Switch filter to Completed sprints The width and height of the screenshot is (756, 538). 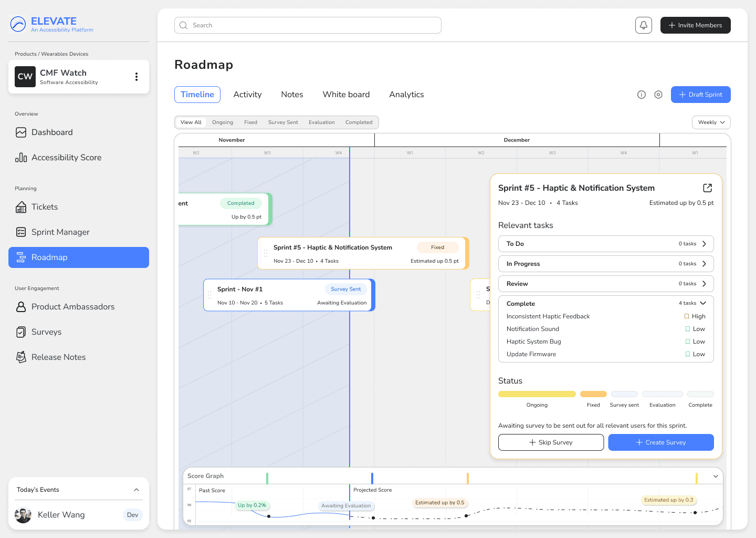pos(359,122)
